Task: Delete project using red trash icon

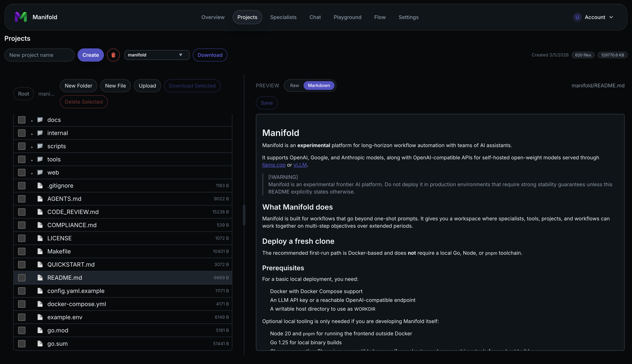Action: (113, 55)
